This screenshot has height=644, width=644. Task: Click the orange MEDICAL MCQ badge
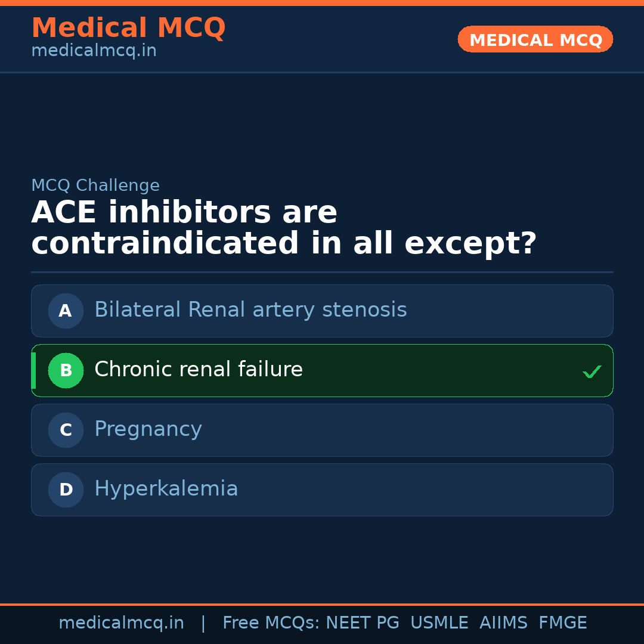click(535, 40)
